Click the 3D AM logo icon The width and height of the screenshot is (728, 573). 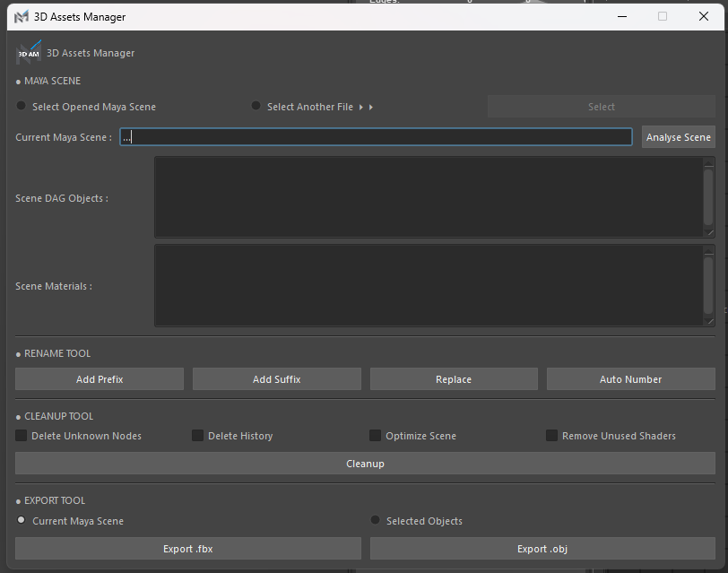(x=29, y=53)
